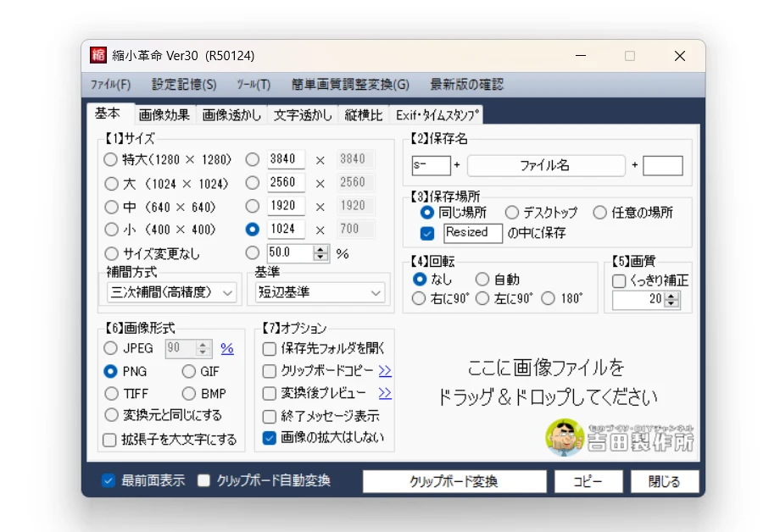The height and width of the screenshot is (532, 780).
Task: Enable 保存先フォルダを開く checkbox
Action: (269, 349)
